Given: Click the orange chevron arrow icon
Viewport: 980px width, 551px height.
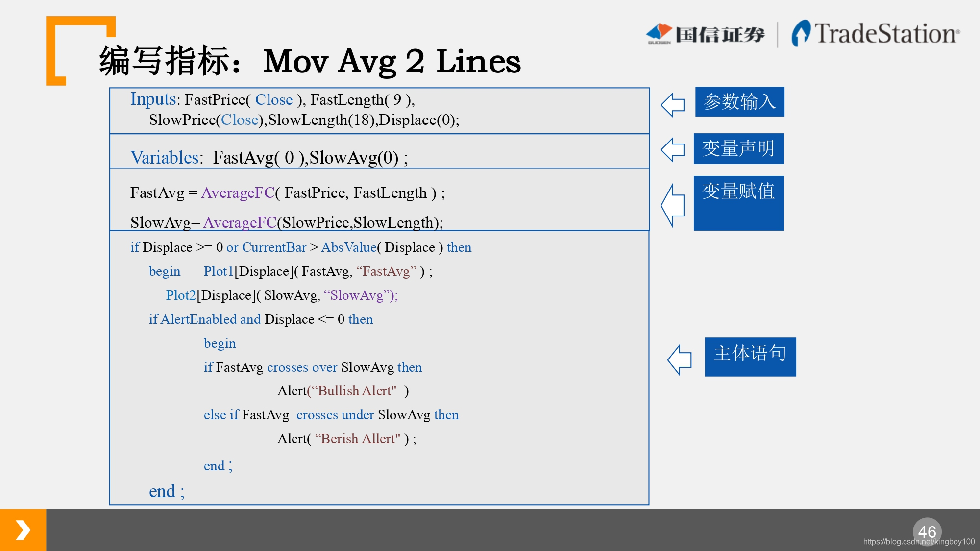Looking at the screenshot, I should tap(23, 530).
